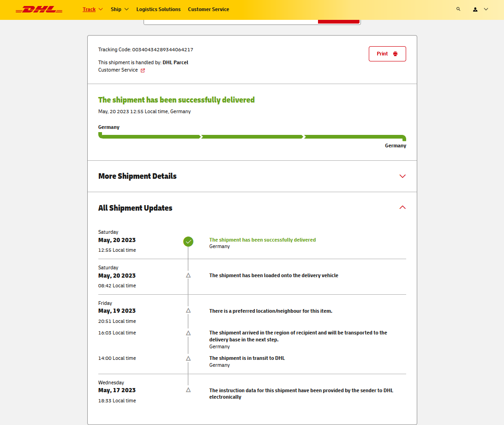The height and width of the screenshot is (425, 504).
Task: Expand the account dropdown chevron
Action: click(x=486, y=9)
